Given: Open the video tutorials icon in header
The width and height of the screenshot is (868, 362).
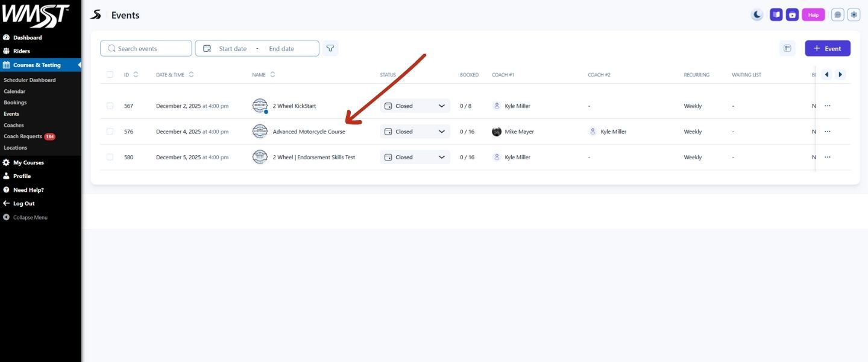Looking at the screenshot, I should [x=792, y=15].
